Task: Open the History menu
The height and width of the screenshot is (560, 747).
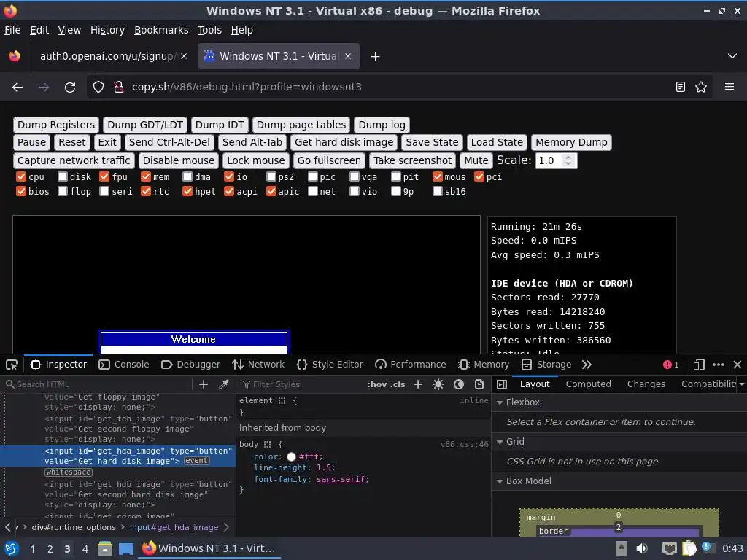Action: pyautogui.click(x=107, y=30)
